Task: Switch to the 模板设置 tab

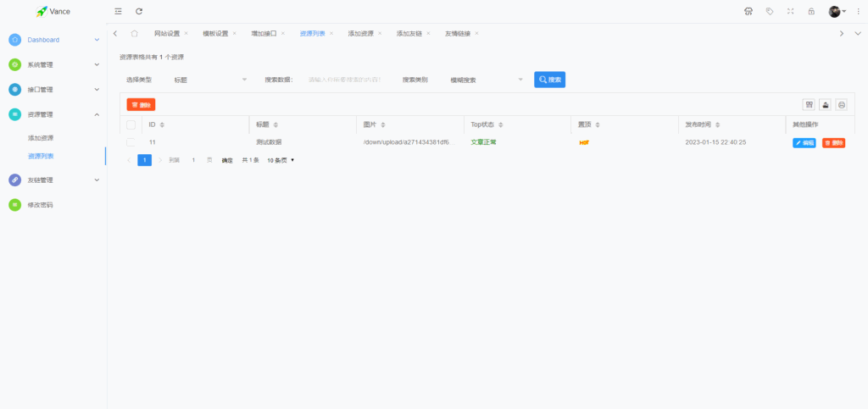Action: point(215,33)
